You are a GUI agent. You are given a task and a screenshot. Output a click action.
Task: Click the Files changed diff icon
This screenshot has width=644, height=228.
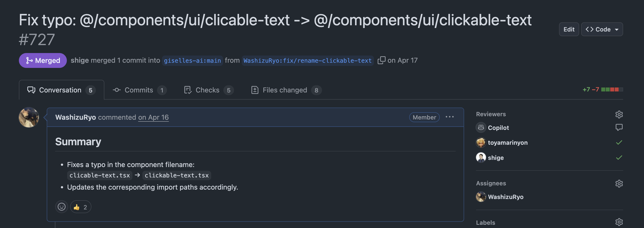[255, 90]
